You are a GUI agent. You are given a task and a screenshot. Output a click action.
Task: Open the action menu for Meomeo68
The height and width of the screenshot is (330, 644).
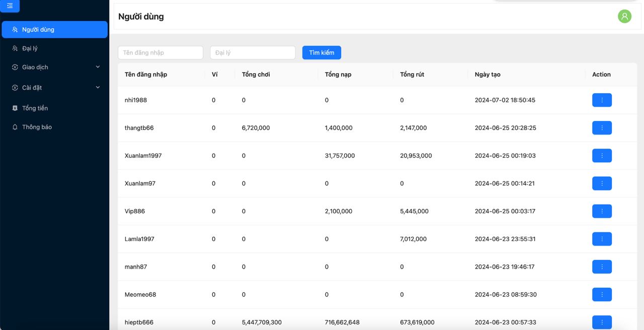[602, 294]
